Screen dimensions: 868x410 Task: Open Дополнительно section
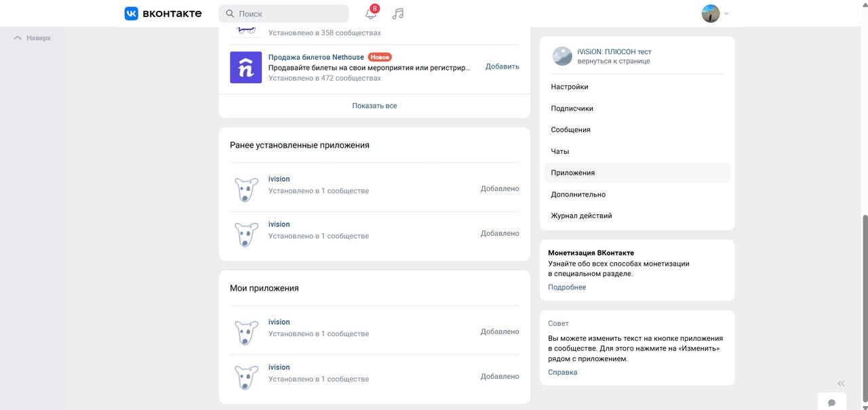point(637,194)
